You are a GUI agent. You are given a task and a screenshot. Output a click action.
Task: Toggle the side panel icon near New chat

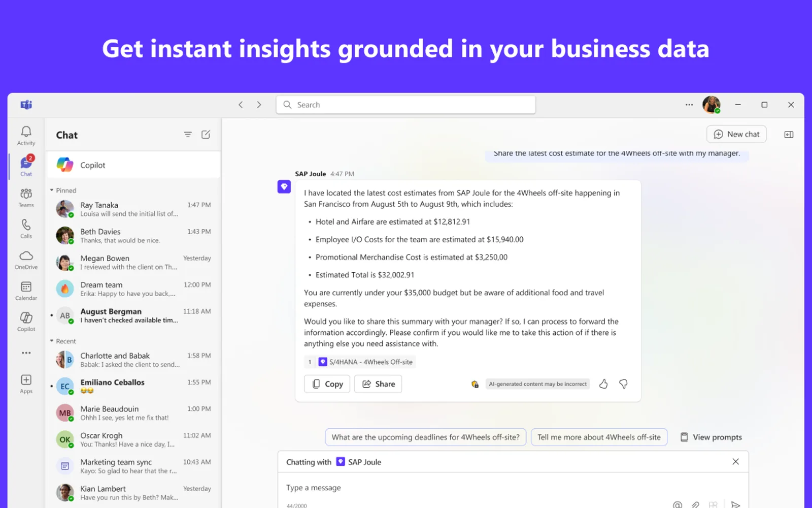(x=789, y=135)
